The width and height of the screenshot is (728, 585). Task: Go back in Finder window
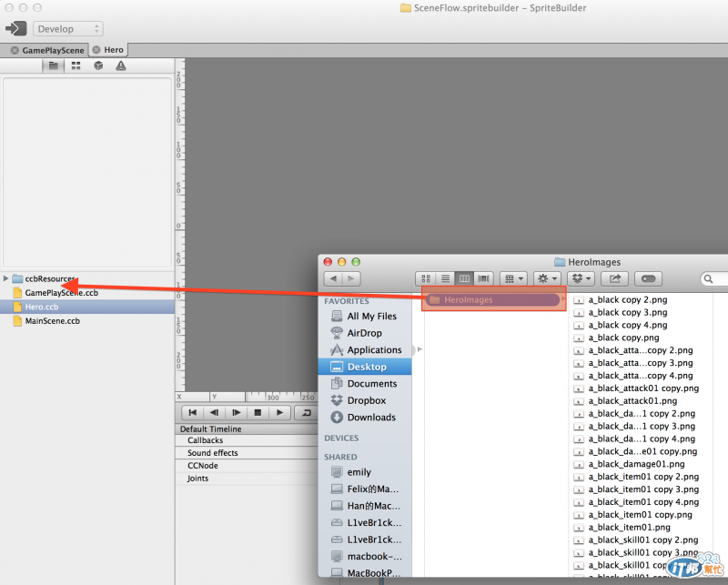[333, 278]
